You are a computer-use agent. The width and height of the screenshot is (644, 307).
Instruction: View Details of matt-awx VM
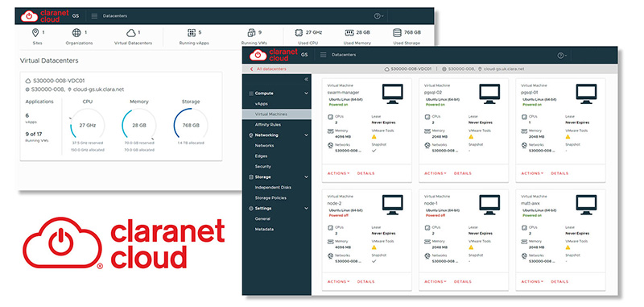559,282
